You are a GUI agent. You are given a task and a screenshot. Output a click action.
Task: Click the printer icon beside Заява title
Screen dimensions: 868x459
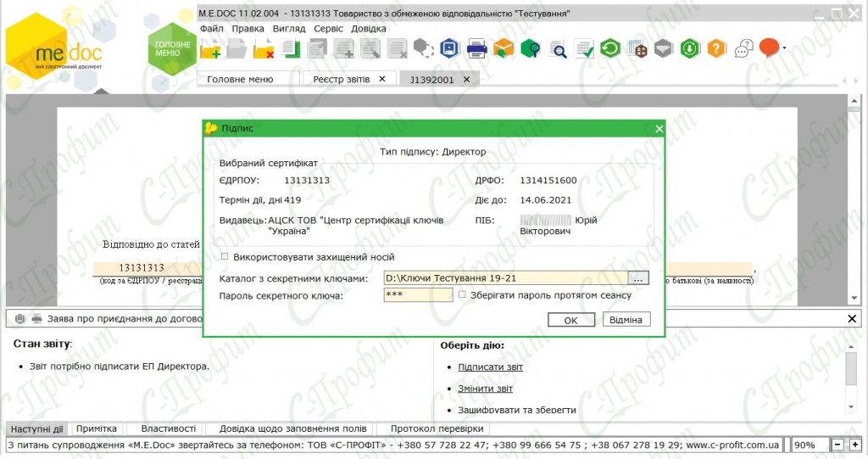pos(36,319)
